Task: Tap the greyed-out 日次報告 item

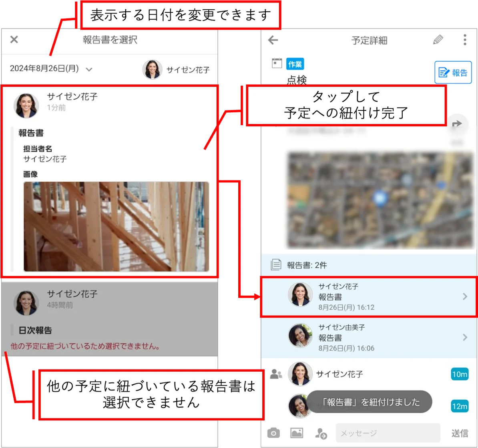Action: click(x=109, y=318)
